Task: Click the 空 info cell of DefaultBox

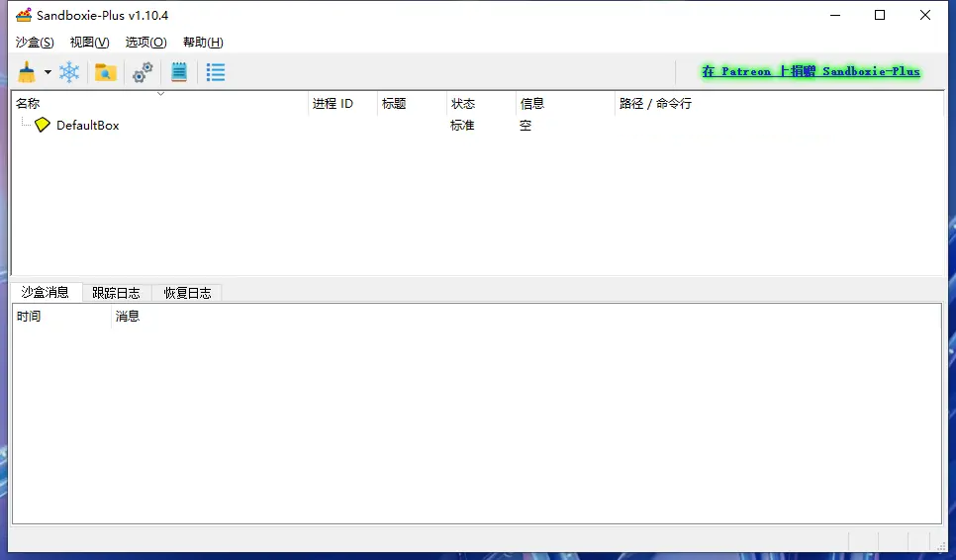Action: 526,126
